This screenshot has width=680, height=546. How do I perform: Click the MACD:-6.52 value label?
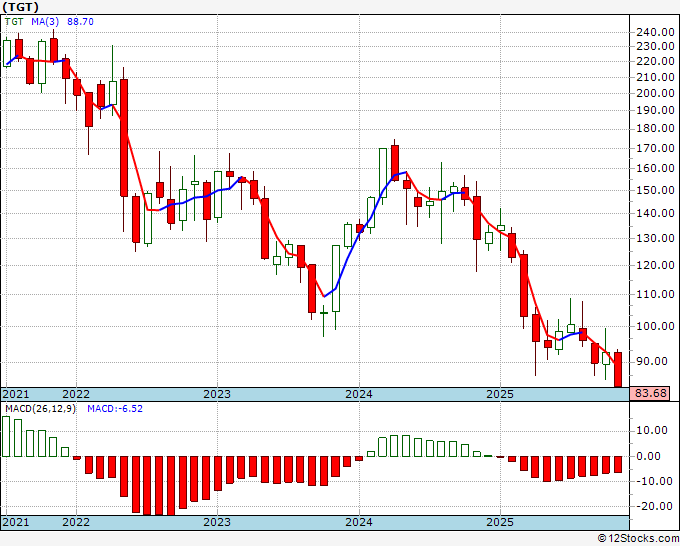[115, 409]
